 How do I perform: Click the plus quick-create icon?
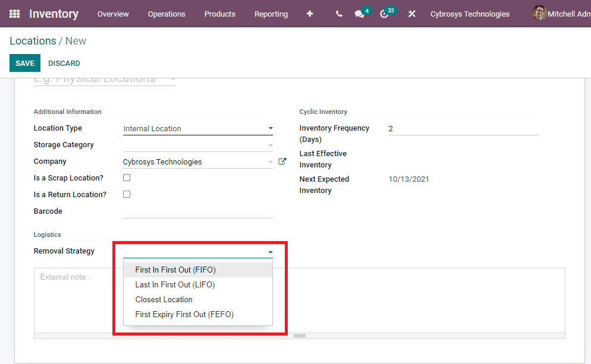(310, 14)
